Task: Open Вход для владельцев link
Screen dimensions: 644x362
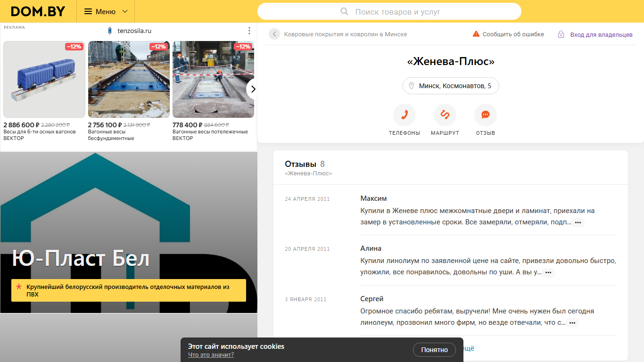Action: click(602, 34)
